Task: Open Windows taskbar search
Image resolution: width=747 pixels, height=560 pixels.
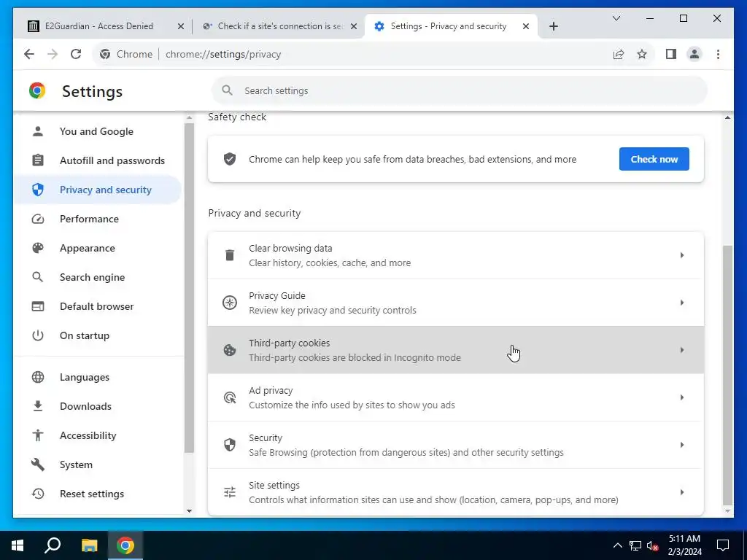Action: coord(53,545)
